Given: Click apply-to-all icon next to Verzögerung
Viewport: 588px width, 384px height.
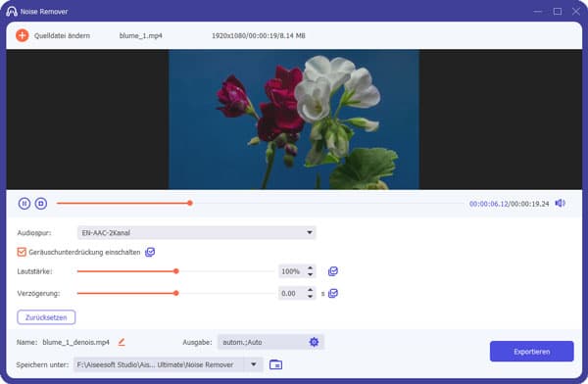Looking at the screenshot, I should tap(333, 293).
